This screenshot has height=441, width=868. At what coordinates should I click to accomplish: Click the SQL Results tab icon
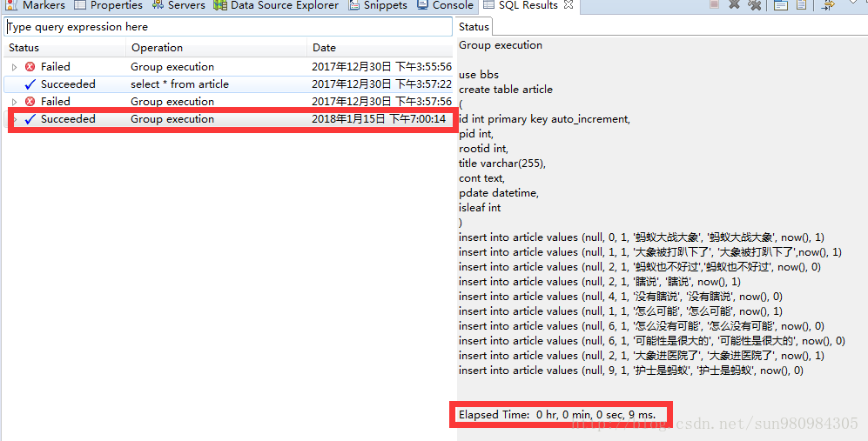click(x=488, y=5)
